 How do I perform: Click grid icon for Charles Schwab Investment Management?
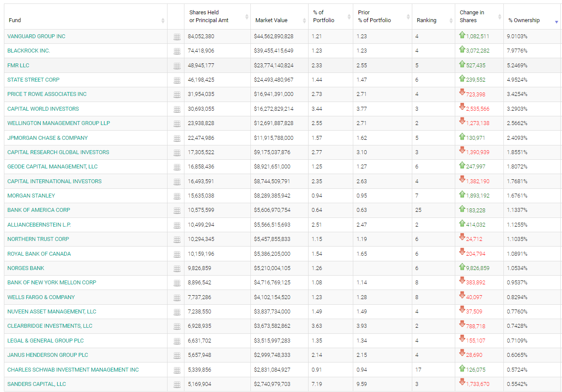click(x=177, y=371)
